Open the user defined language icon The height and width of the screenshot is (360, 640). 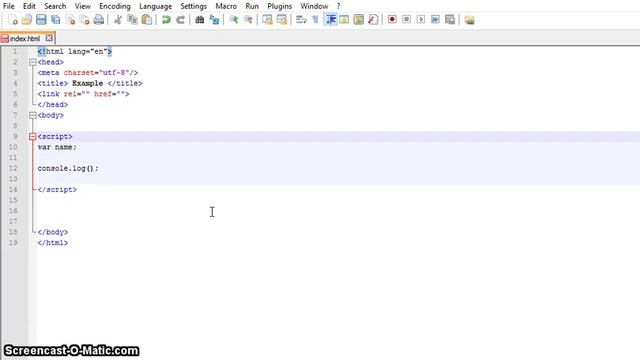click(344, 20)
